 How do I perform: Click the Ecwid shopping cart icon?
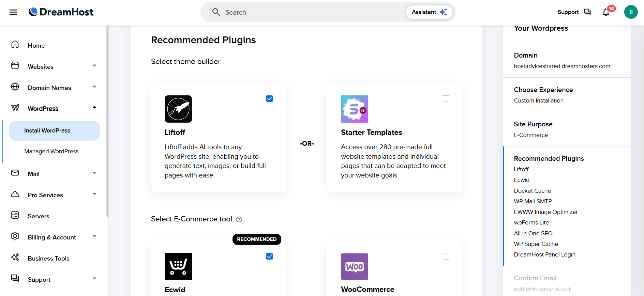tap(178, 267)
